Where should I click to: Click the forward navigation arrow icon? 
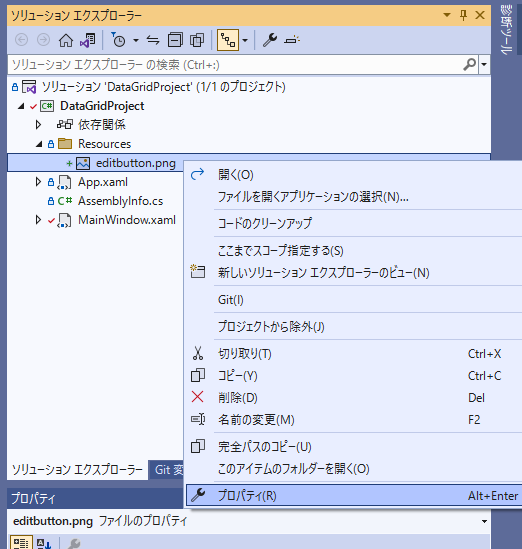click(43, 40)
